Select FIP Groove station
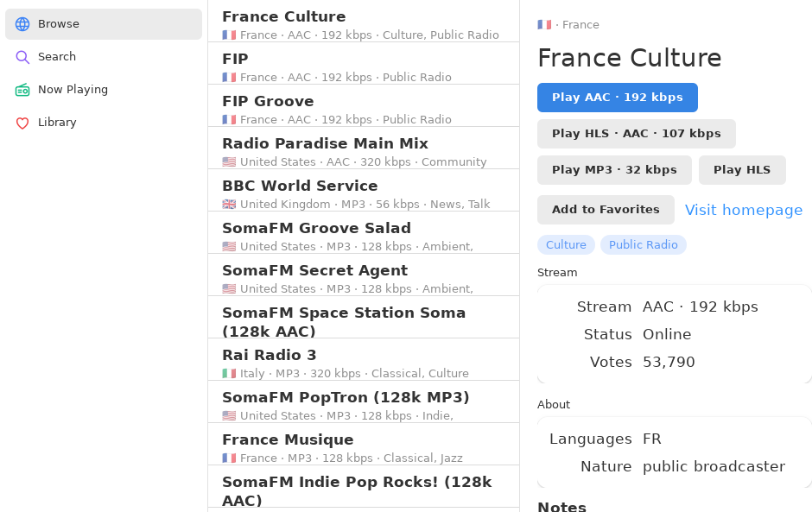This screenshot has height=512, width=812. [364, 105]
